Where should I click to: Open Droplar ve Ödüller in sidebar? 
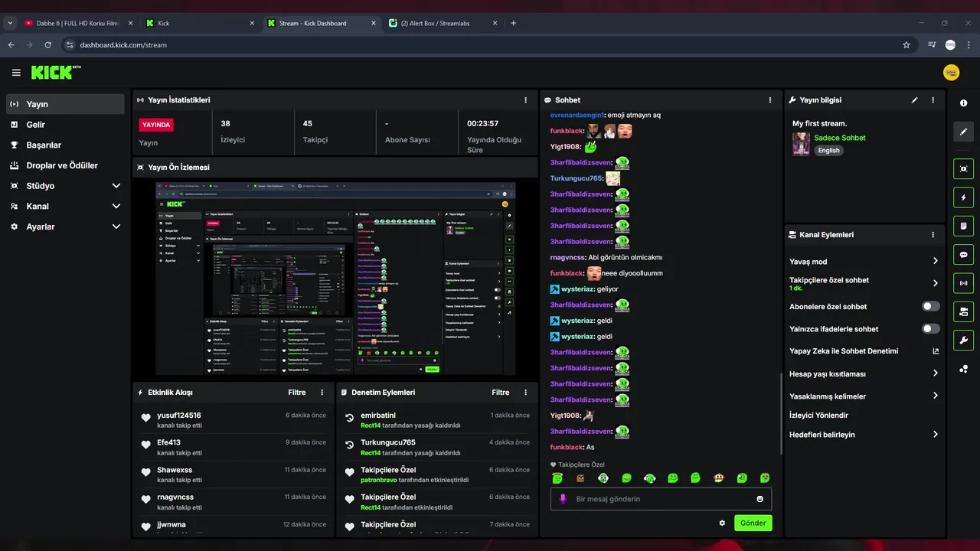[65, 165]
